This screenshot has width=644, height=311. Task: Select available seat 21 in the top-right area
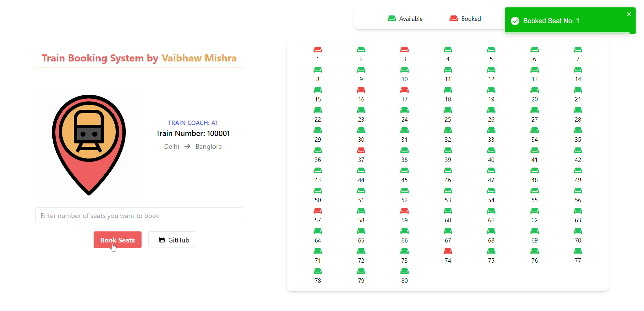coord(578,90)
